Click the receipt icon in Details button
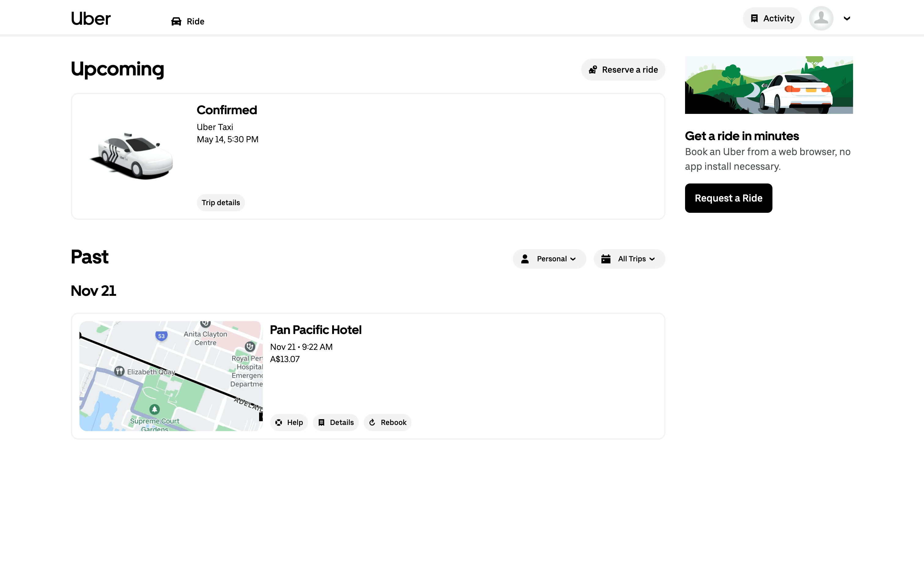 coord(321,423)
